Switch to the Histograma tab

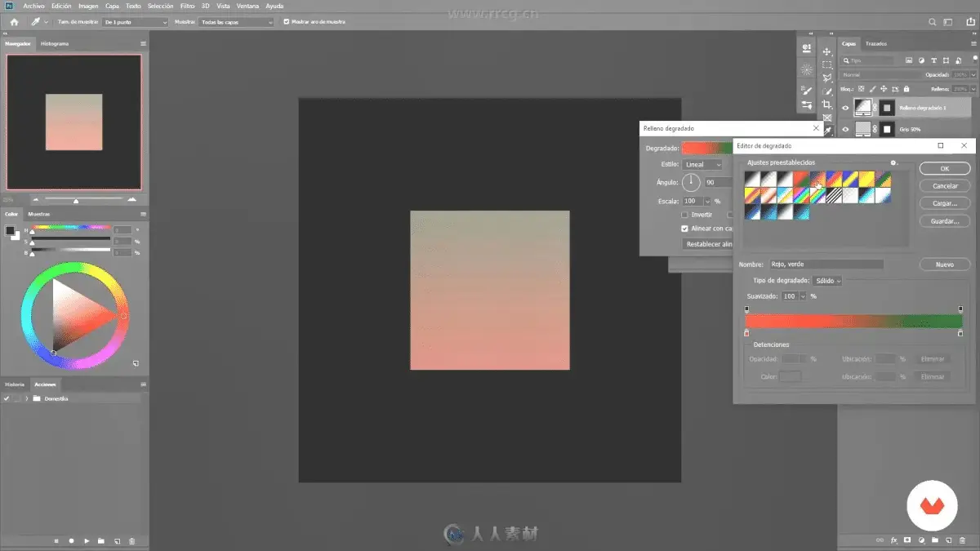tap(55, 43)
